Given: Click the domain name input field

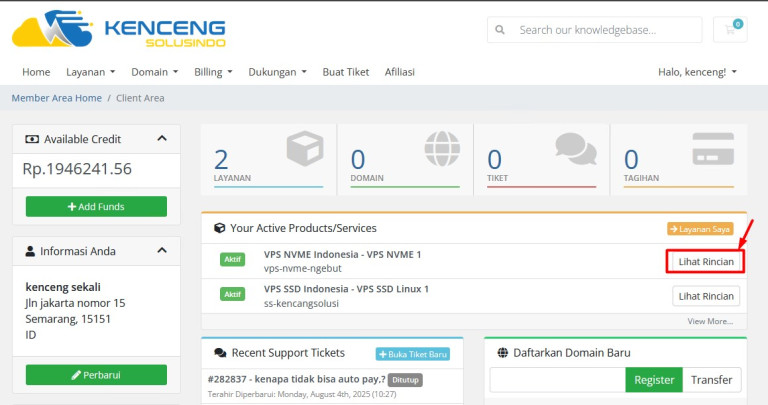Looking at the screenshot, I should tap(557, 380).
